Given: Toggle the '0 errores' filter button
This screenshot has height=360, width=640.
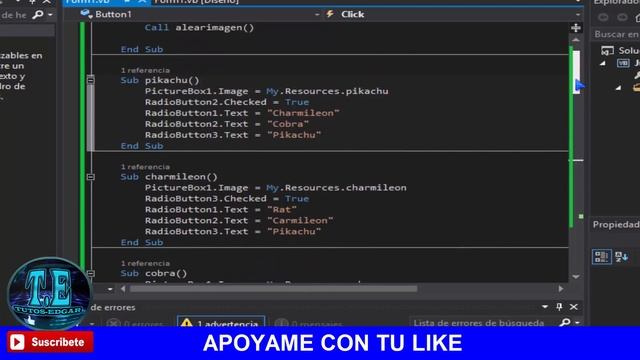Looking at the screenshot, I should tap(137, 323).
